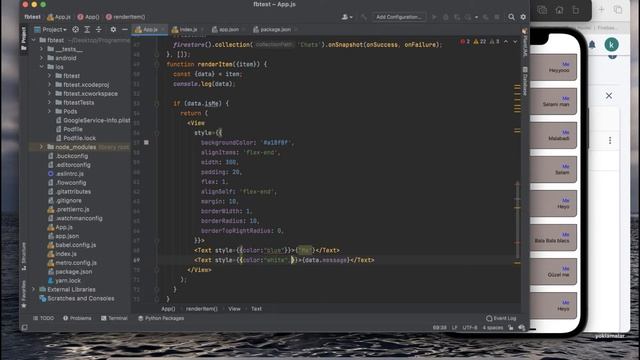This screenshot has width=640, height=360.
Task: Click the View breadcrumb at editor bottom
Action: (x=234, y=309)
